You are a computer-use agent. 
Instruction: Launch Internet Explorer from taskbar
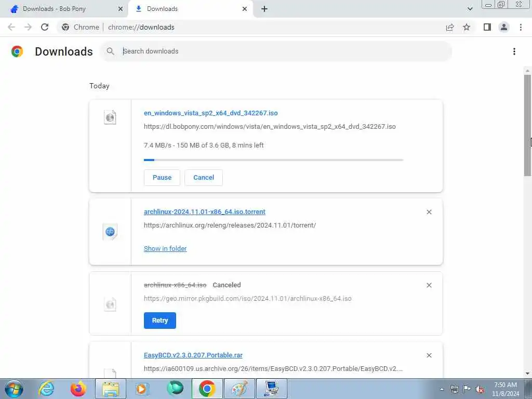pyautogui.click(x=46, y=389)
